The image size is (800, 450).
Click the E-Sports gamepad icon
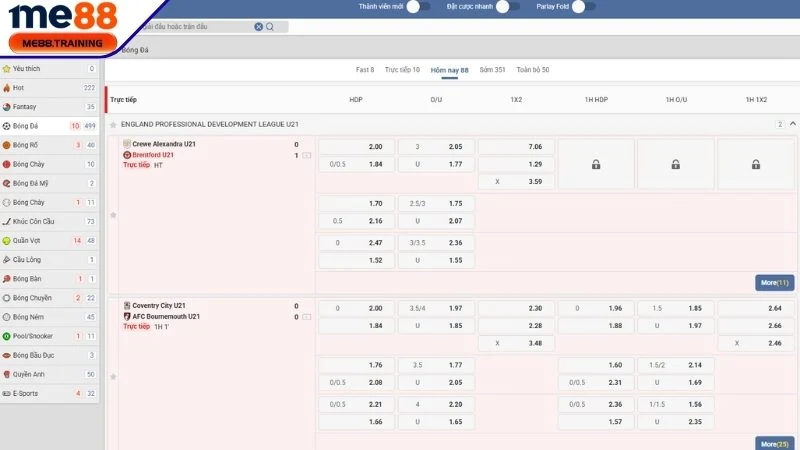coord(7,393)
